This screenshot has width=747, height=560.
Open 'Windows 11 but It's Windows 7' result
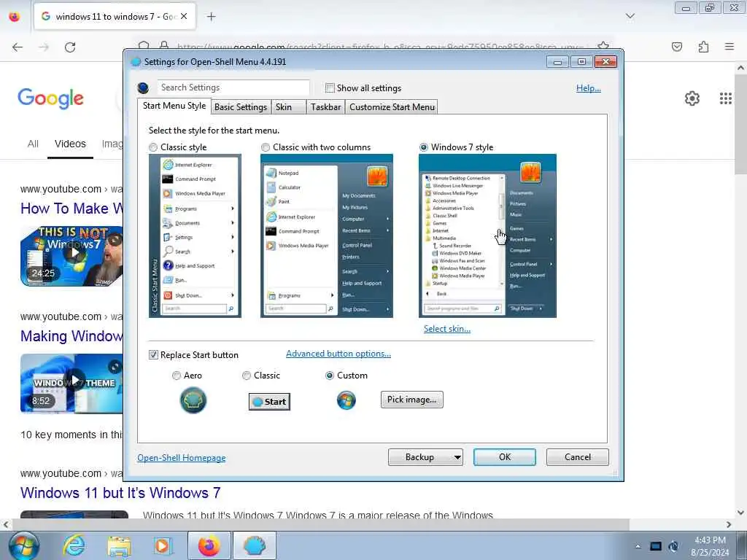[120, 493]
